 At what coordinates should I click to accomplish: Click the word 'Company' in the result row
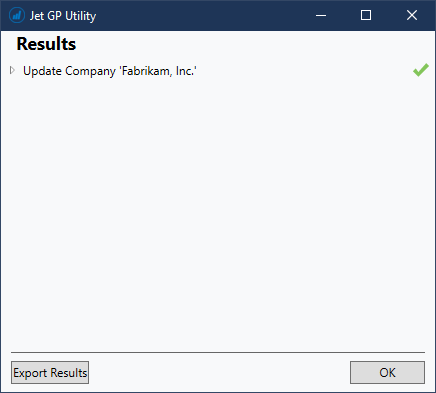(x=90, y=71)
